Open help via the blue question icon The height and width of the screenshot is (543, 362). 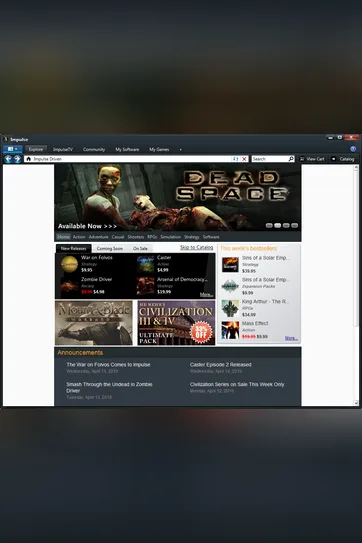(353, 149)
